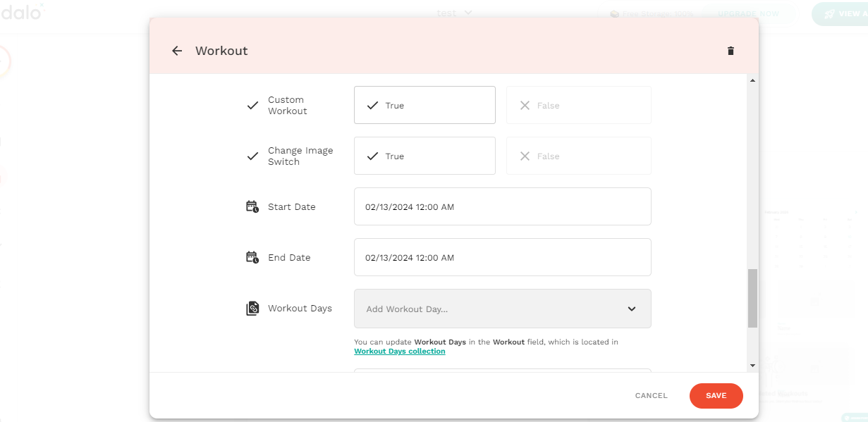
Task: Set Change Image Switch to True
Action: coord(424,156)
